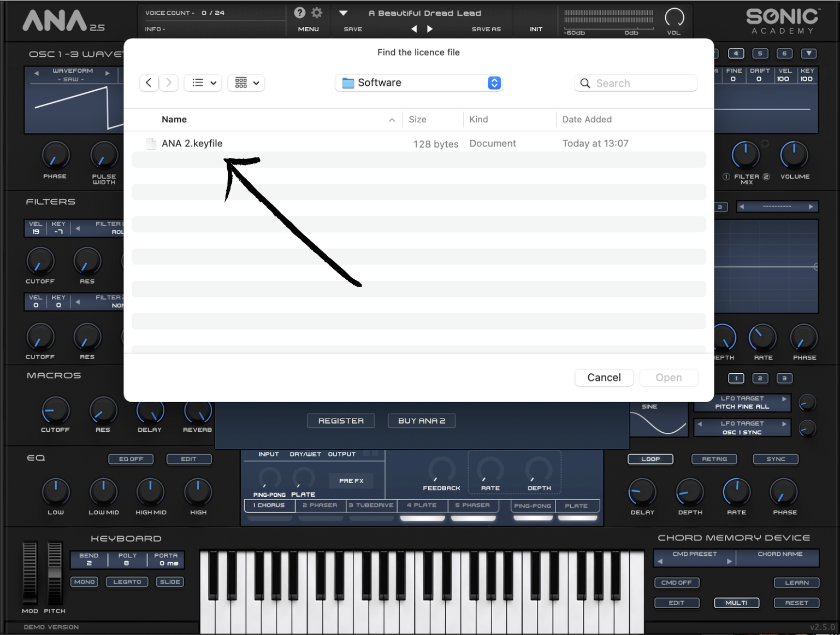Screen dimensions: 840x635
Task: Click SAVE AS in the top bar
Action: [x=486, y=29]
